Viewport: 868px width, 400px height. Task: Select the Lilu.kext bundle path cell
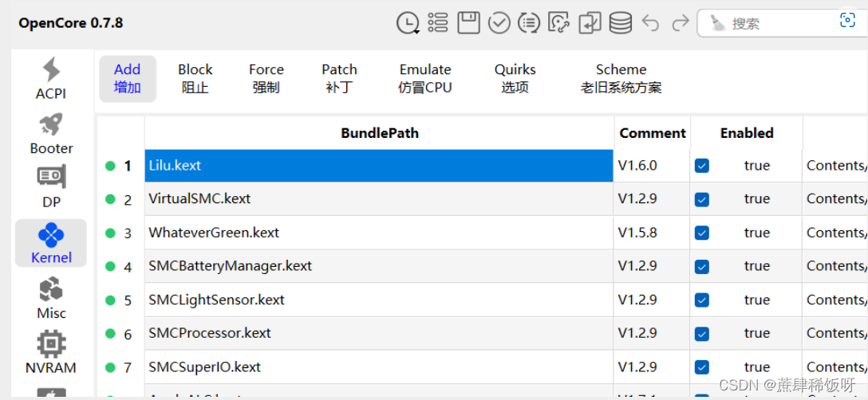pyautogui.click(x=379, y=166)
